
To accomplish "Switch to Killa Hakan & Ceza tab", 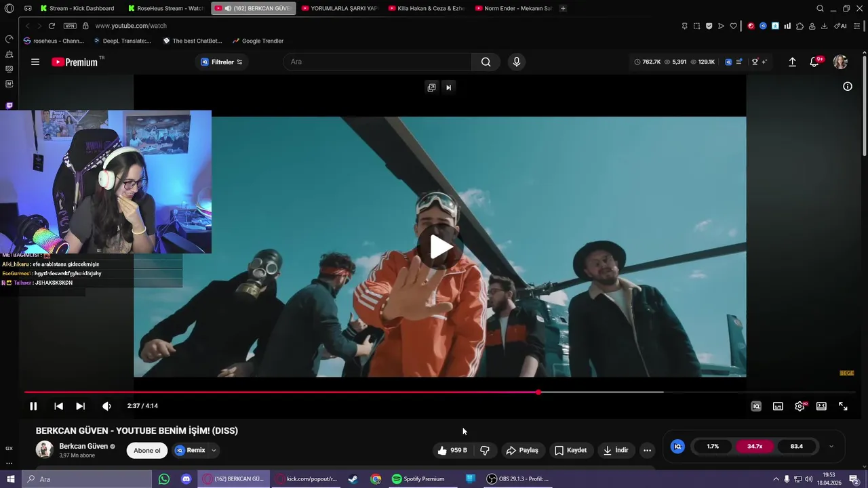I will click(427, 8).
